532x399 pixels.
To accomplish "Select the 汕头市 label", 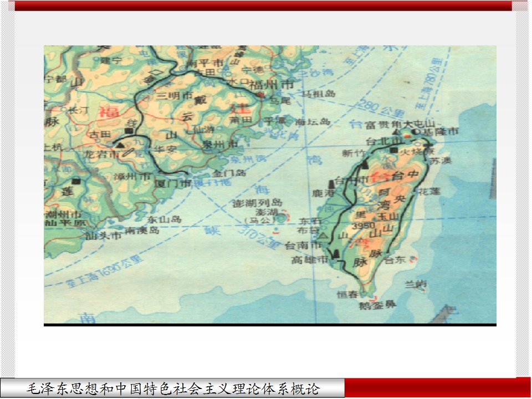I will pos(103,236).
